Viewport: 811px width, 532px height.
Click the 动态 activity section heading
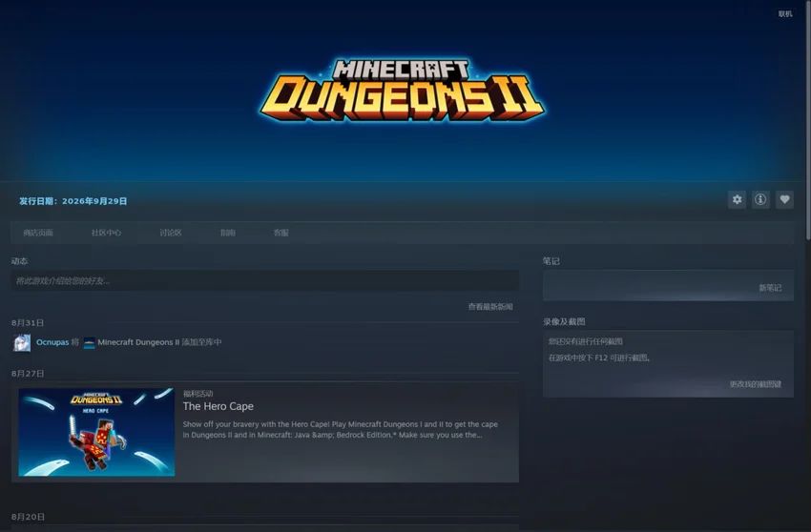(19, 261)
